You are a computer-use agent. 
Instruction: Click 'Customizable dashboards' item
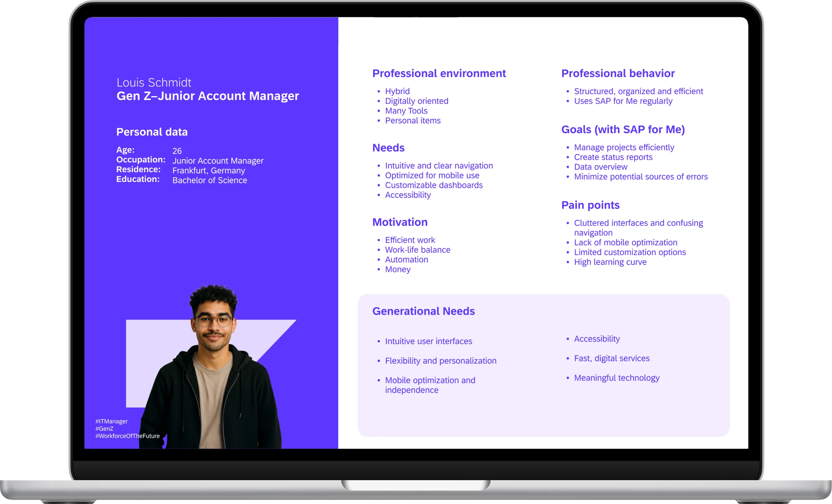coord(434,185)
